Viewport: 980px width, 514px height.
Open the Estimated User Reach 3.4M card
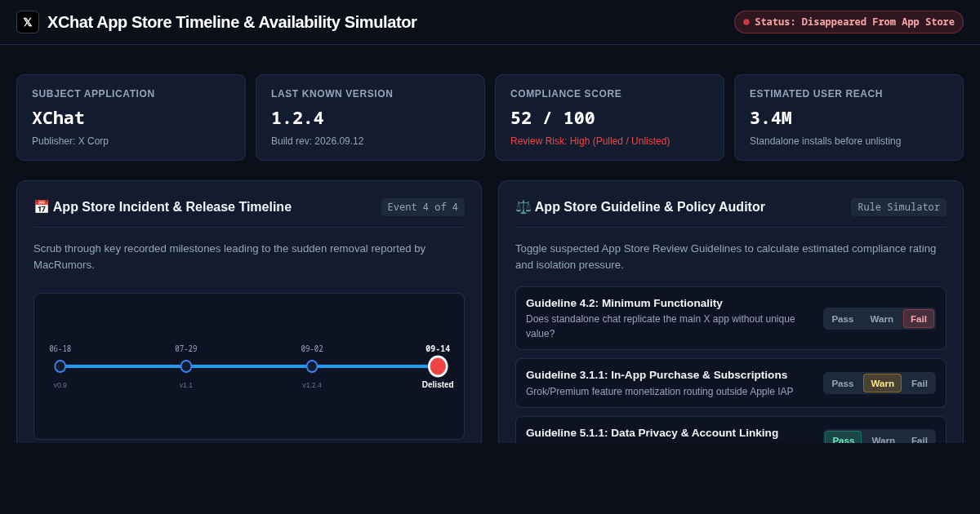[x=849, y=117]
